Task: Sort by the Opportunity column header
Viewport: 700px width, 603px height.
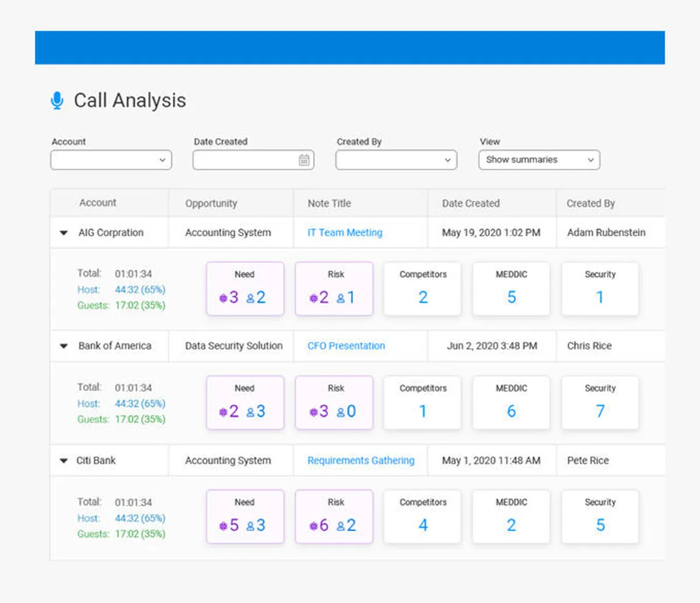Action: 211,204
